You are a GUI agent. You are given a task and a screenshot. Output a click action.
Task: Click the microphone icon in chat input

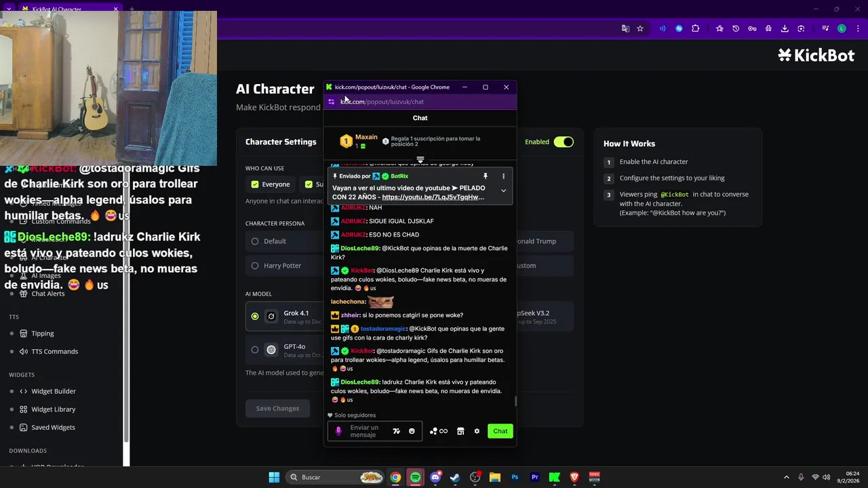click(338, 431)
